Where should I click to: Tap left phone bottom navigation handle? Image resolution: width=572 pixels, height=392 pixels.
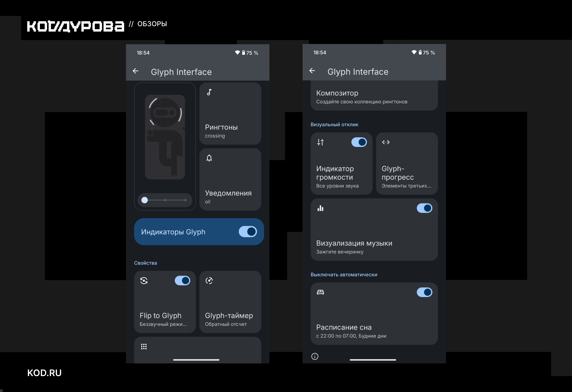pos(196,360)
